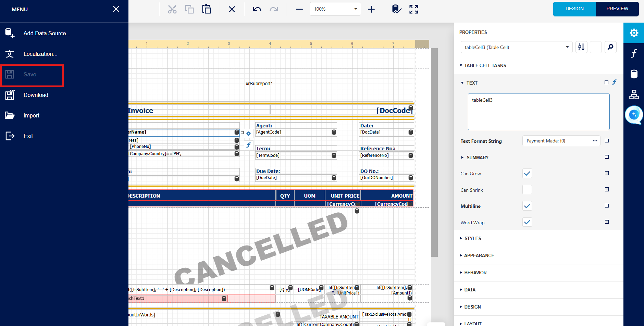
Task: Select the xrSubreport1 control on canvas
Action: point(259,84)
